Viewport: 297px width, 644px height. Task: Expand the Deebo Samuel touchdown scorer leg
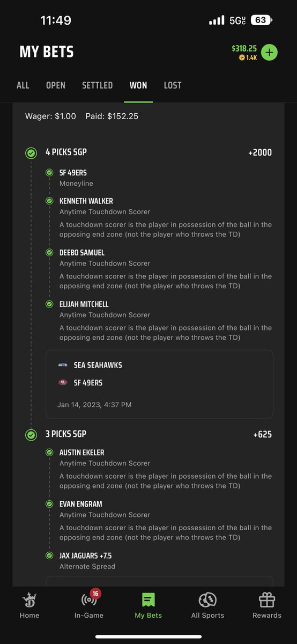tap(159, 268)
